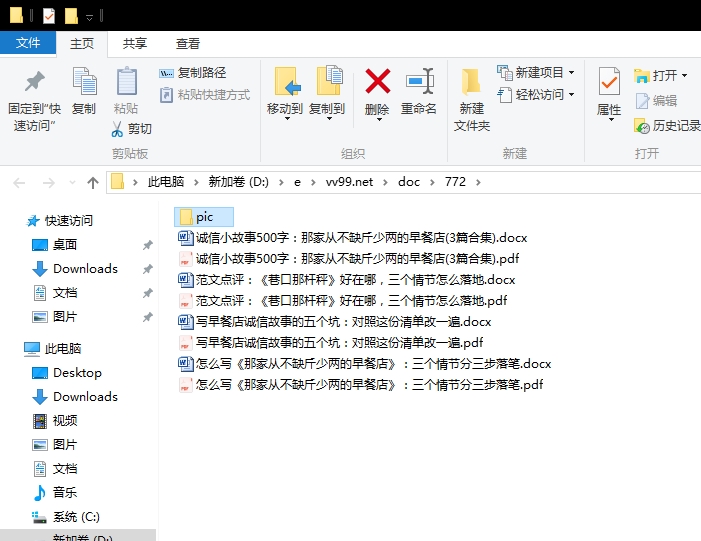
Task: Open the 文件 (File) tab
Action: click(x=28, y=43)
